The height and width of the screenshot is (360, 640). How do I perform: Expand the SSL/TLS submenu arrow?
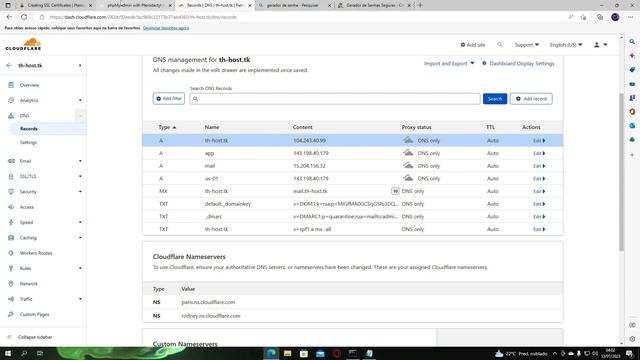[80, 176]
